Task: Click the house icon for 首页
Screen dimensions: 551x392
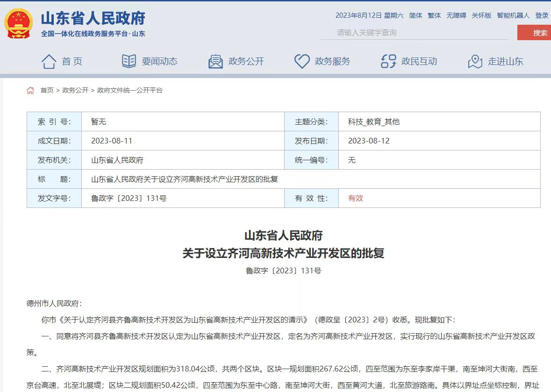Action: tap(49, 61)
